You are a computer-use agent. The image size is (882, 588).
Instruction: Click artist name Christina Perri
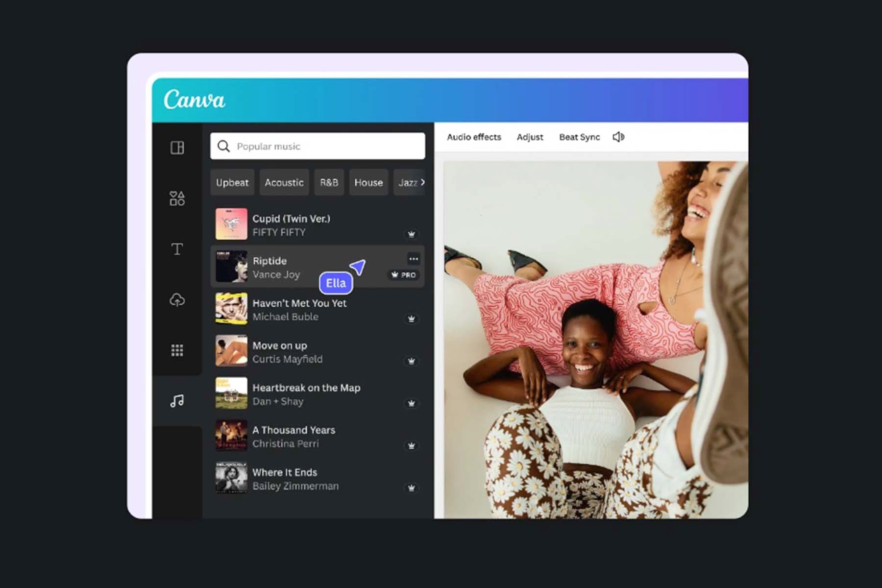285,443
